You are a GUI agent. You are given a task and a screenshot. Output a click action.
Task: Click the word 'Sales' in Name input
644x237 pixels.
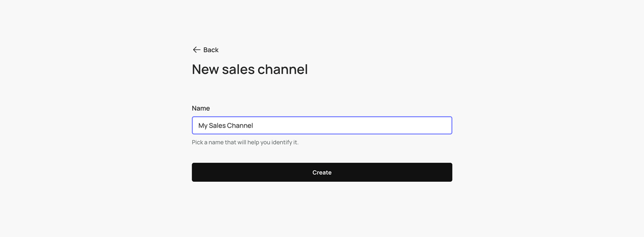pyautogui.click(x=217, y=126)
